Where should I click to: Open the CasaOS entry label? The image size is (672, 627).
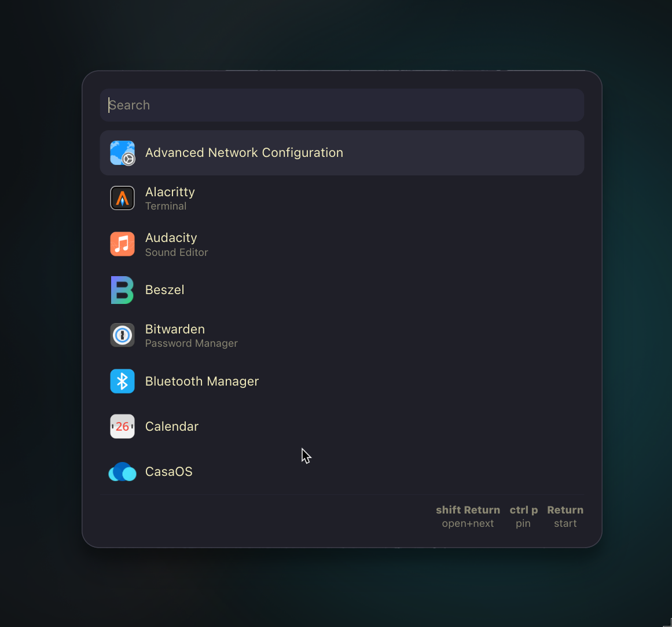[x=169, y=472]
